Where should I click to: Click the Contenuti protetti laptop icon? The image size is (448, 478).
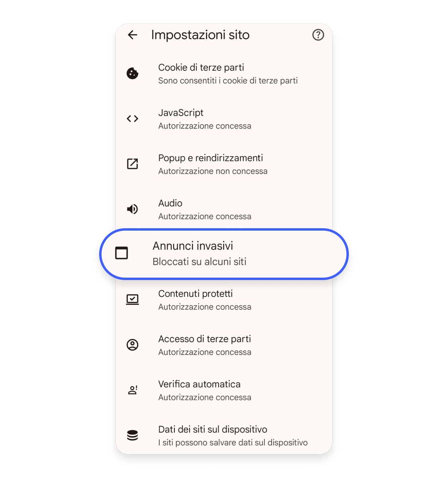click(x=133, y=299)
